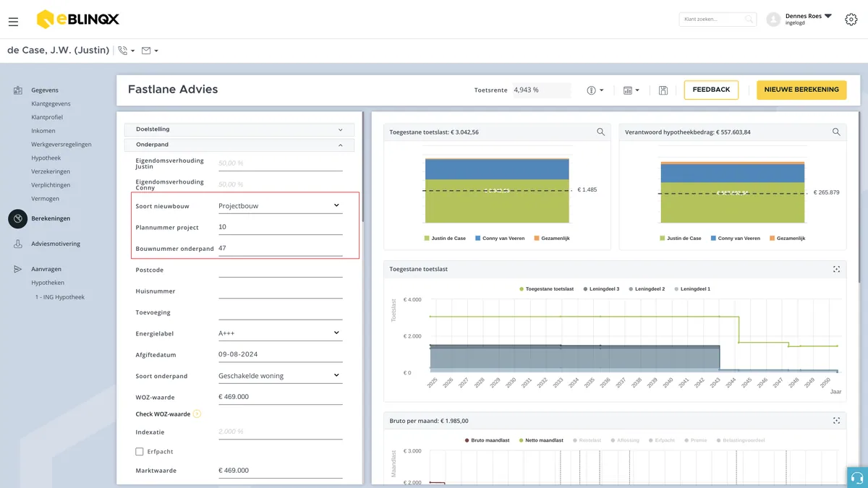The image size is (868, 488).
Task: Zoom the Verantwoord hypotheekbedrag card
Action: coord(836,132)
